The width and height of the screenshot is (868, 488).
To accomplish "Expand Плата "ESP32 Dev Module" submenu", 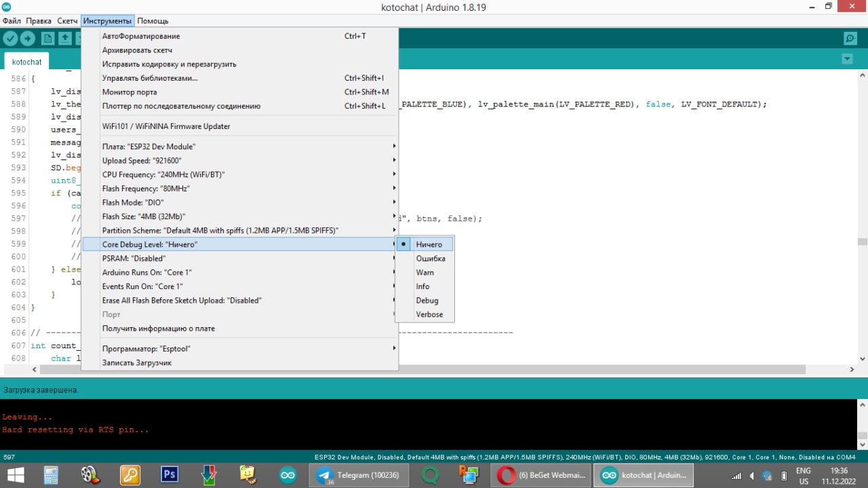I will 239,147.
